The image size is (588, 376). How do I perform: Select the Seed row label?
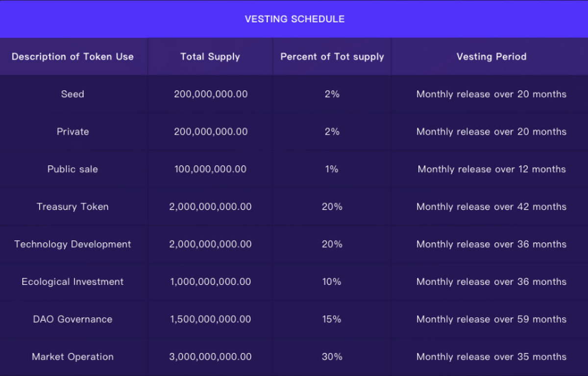click(73, 94)
